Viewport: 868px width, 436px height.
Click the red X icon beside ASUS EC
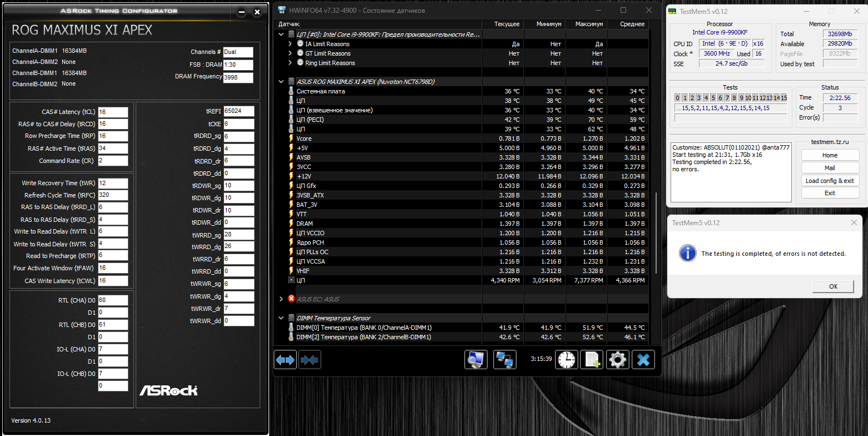[x=291, y=299]
